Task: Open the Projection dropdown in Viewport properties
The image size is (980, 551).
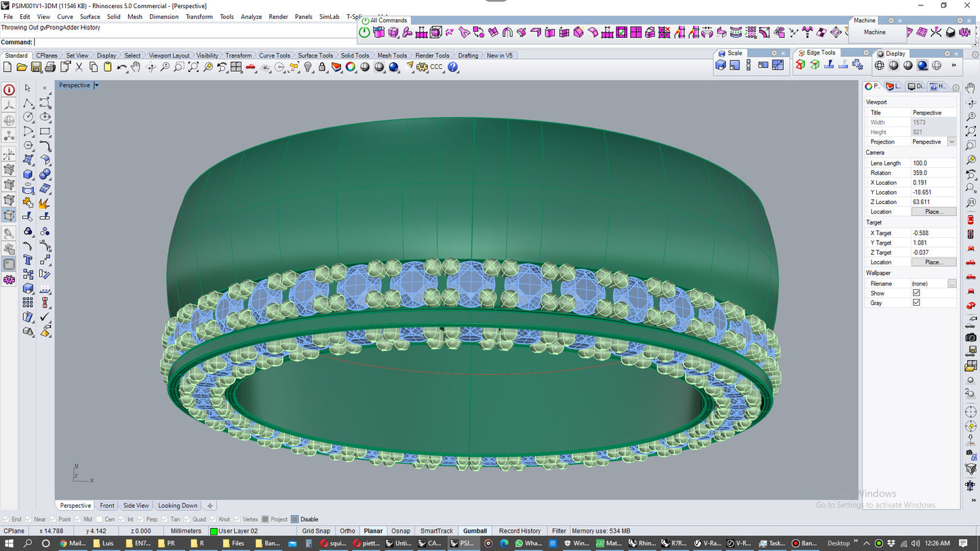Action: (x=952, y=142)
